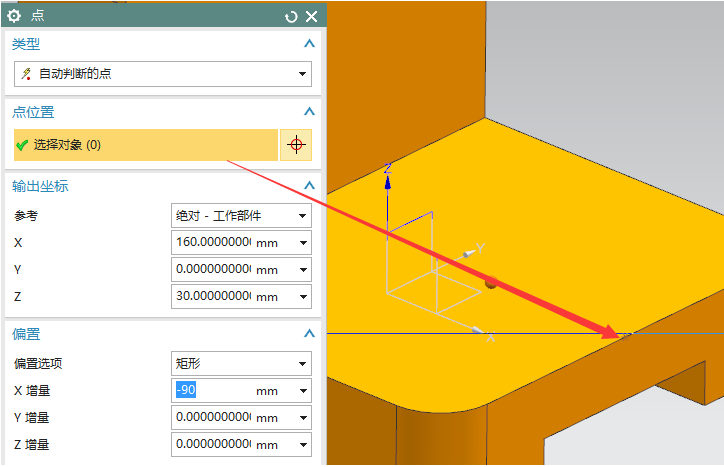Click the Y coordinate input field
Screen dimensions: 724x467
[x=212, y=270]
